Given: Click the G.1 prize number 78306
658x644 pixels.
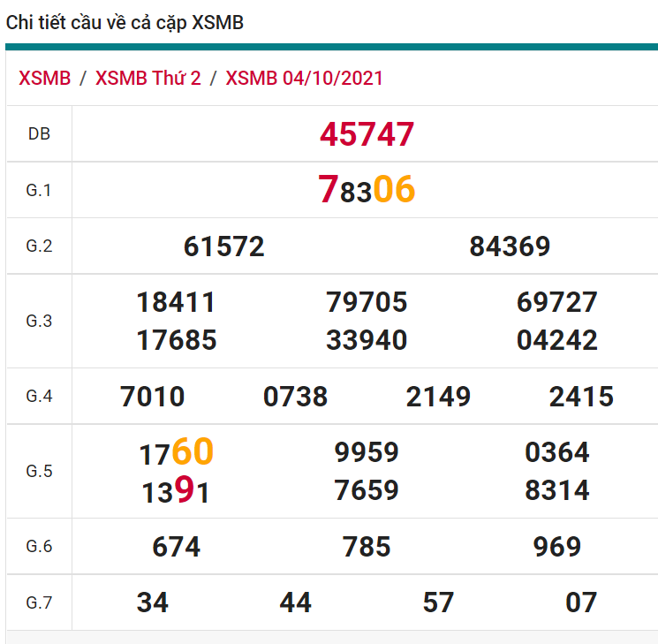Looking at the screenshot, I should click(367, 190).
